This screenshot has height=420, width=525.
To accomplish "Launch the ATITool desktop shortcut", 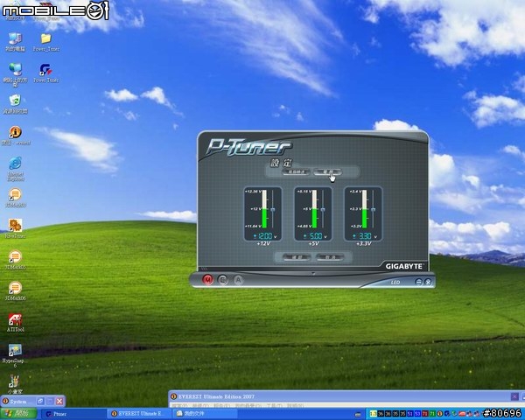I will 16,322.
